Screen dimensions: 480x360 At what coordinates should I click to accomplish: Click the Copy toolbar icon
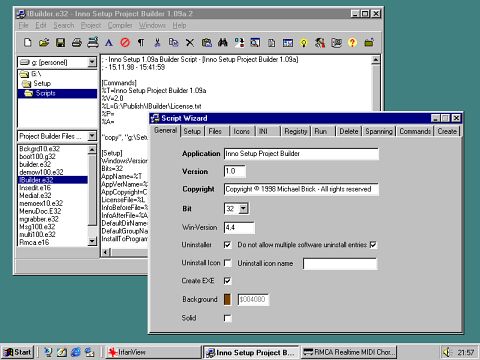click(173, 43)
